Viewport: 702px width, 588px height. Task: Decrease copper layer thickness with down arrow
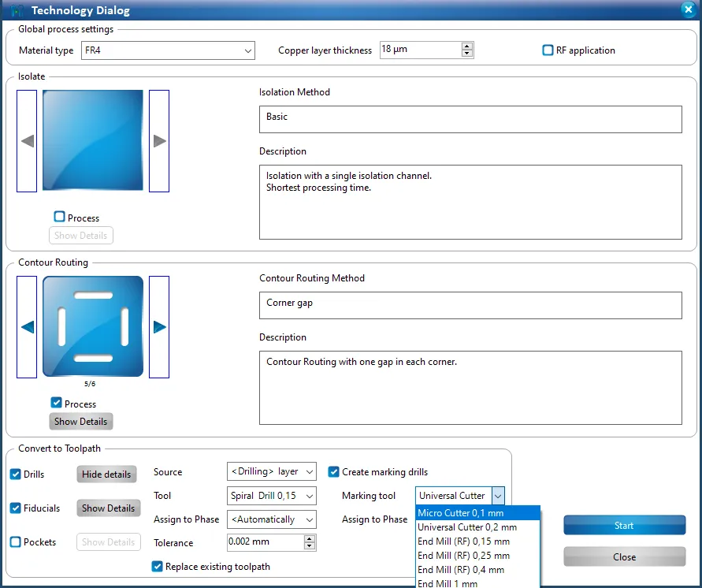tap(467, 54)
